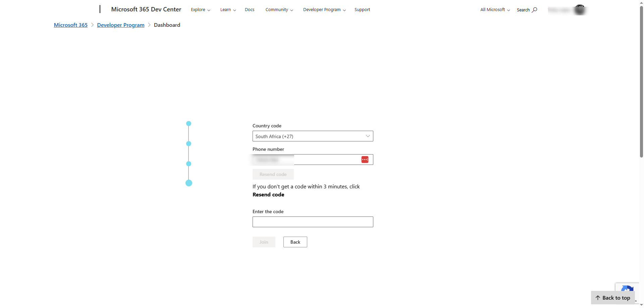Click the second progress step dot
Screen dimensions: 644x308
tap(189, 144)
